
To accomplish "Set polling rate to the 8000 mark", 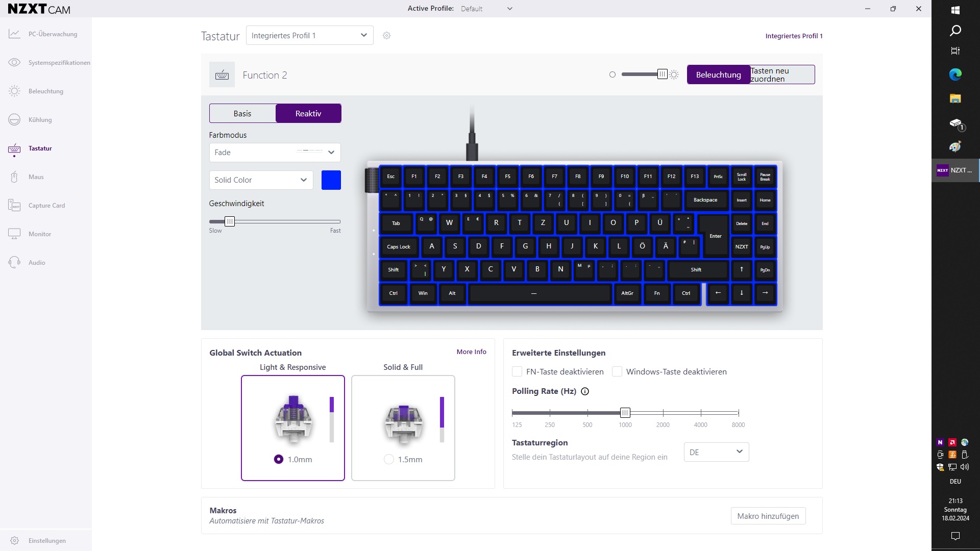I will pyautogui.click(x=739, y=413).
